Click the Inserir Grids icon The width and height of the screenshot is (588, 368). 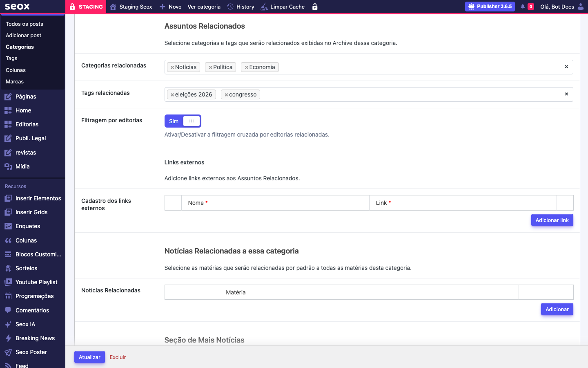[x=8, y=212]
